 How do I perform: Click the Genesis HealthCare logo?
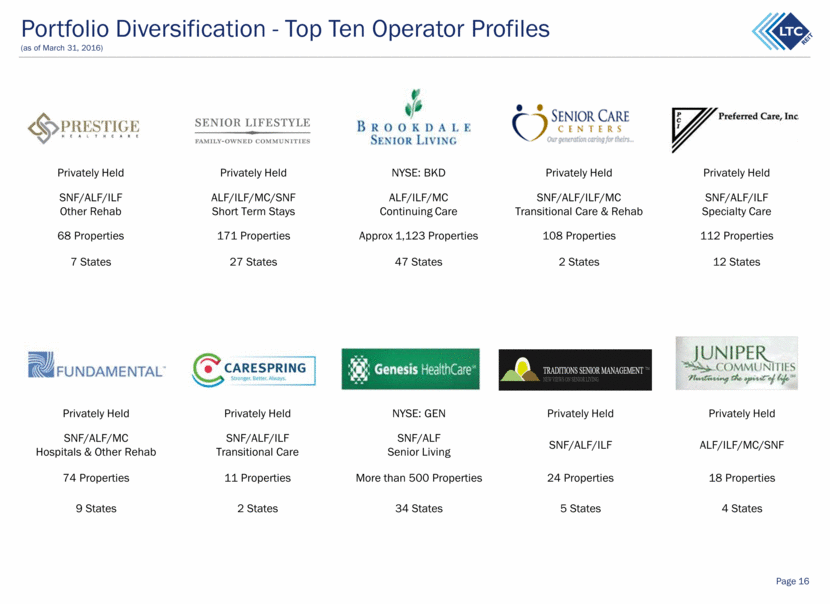[x=411, y=369]
